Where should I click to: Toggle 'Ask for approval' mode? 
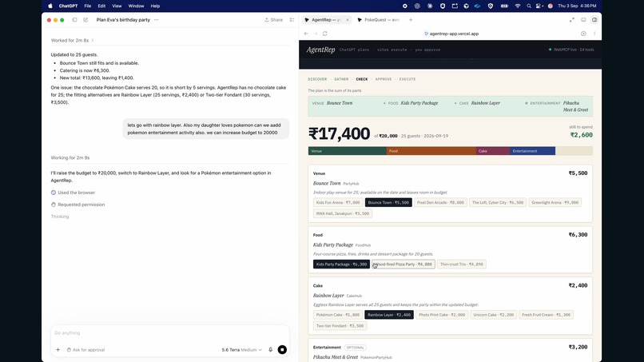85,350
